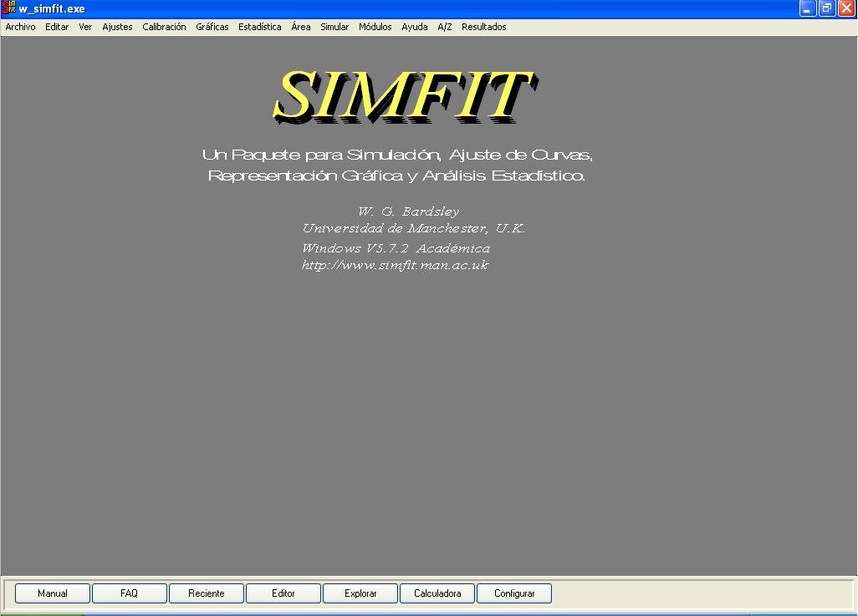
Task: Open the Módulos menu
Action: tap(375, 27)
